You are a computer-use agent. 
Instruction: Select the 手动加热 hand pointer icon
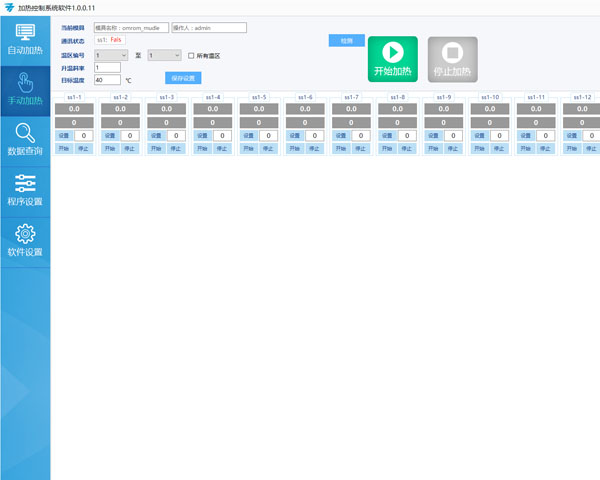(25, 83)
